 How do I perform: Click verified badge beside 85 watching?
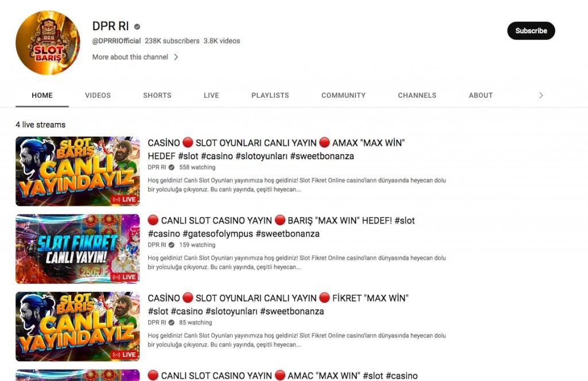(x=171, y=323)
